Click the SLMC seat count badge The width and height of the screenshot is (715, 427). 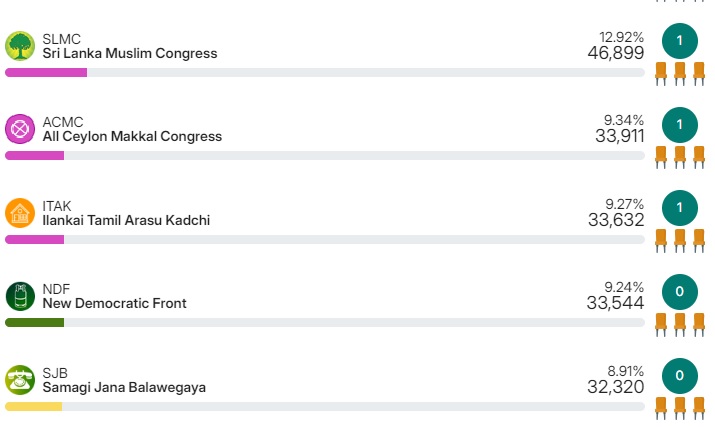click(x=679, y=41)
